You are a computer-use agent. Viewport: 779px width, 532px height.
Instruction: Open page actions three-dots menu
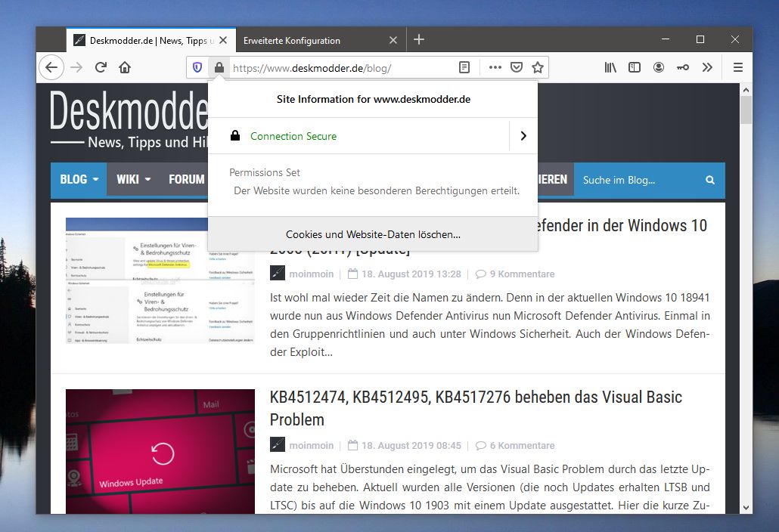[x=495, y=67]
